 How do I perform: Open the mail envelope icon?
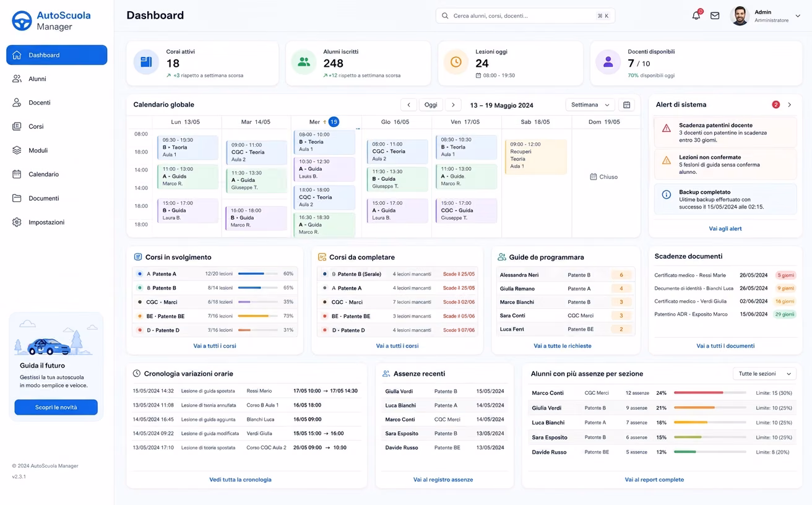coord(715,15)
